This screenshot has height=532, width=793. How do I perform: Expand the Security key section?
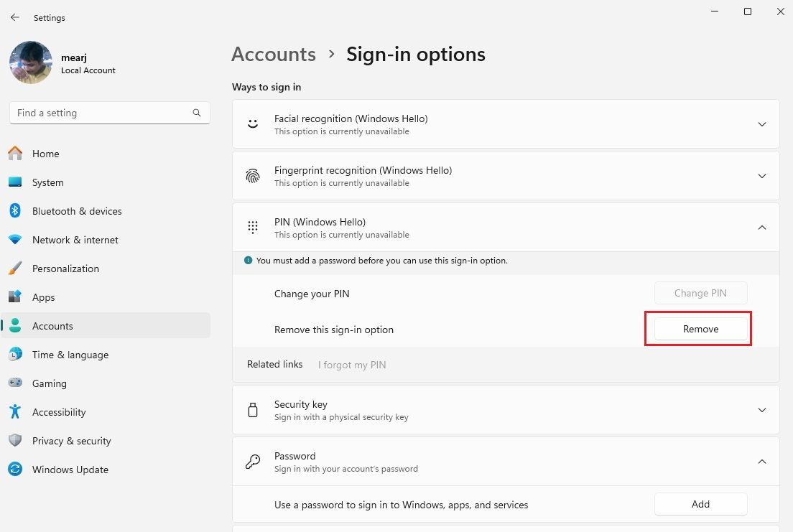pyautogui.click(x=762, y=409)
